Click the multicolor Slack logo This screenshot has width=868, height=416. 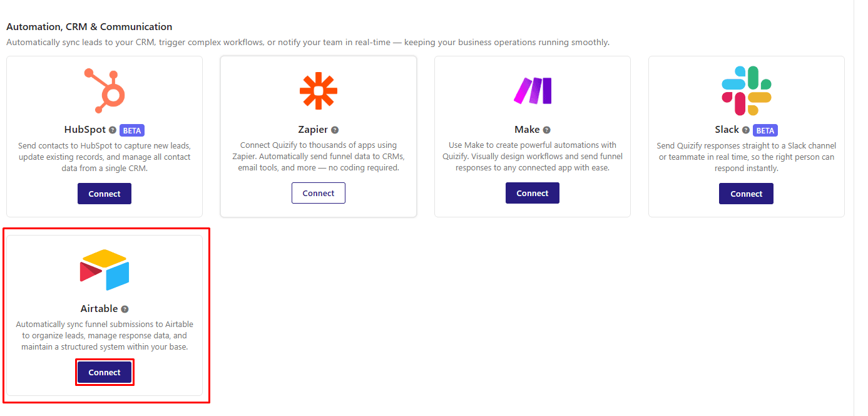pyautogui.click(x=747, y=91)
